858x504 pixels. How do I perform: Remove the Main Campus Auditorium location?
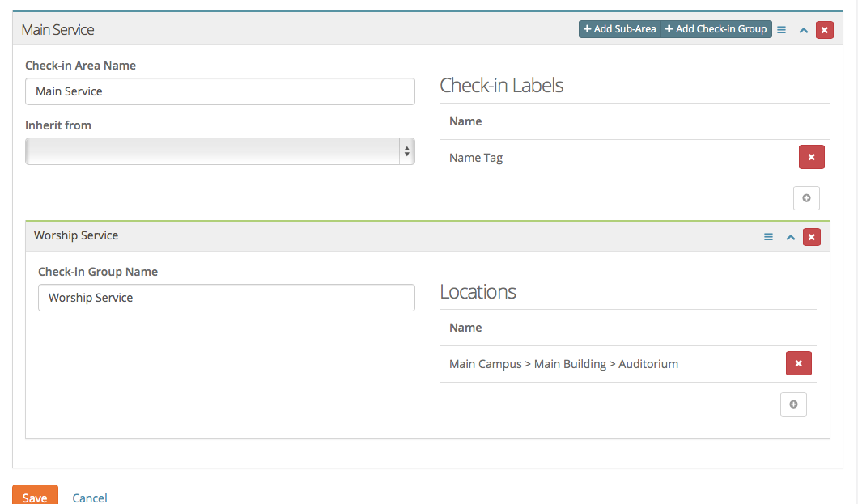point(798,363)
